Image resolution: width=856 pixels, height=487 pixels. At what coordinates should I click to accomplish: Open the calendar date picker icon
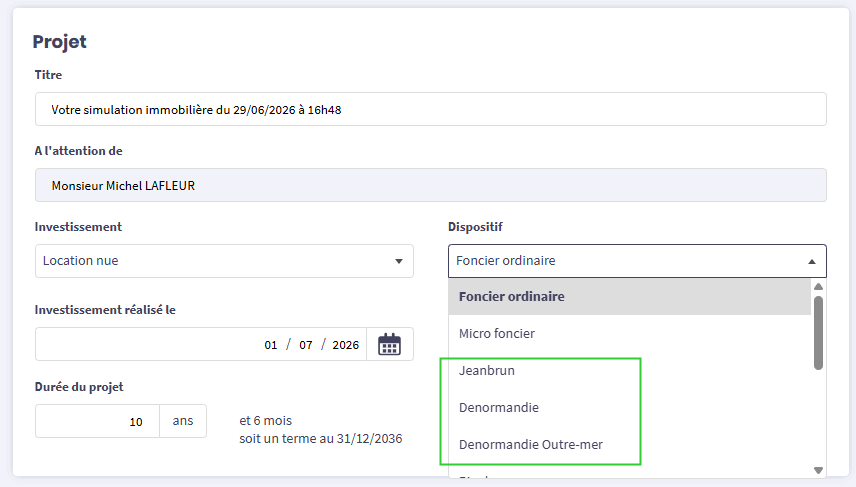click(x=389, y=345)
